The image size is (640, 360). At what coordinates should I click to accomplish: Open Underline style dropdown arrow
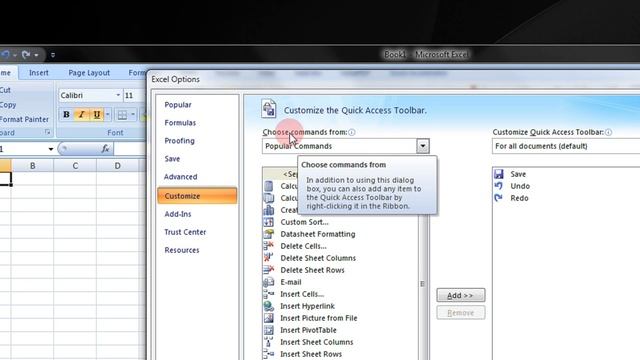tap(107, 115)
